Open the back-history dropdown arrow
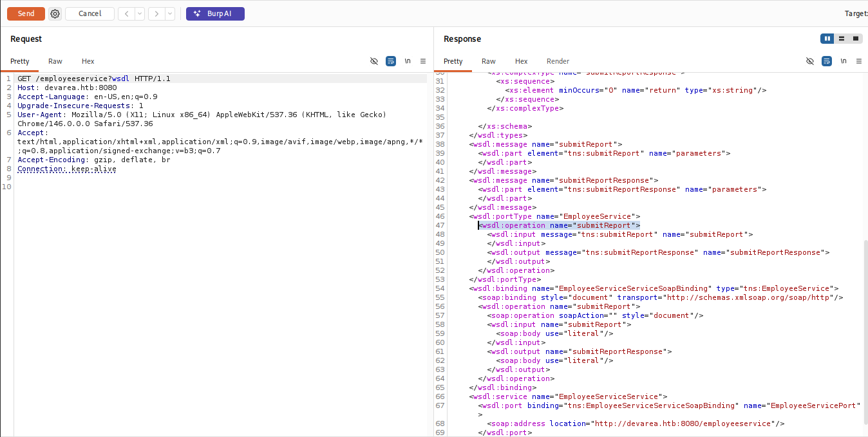The image size is (868, 437). pos(138,14)
